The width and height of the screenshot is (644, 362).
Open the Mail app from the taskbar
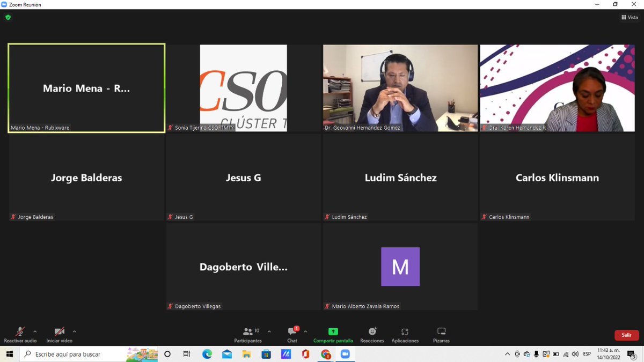227,354
